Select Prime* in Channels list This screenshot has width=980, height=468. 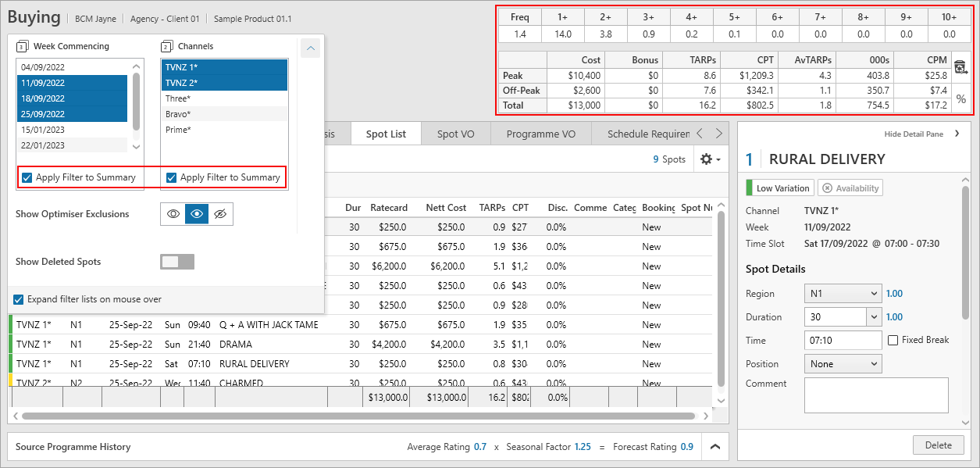(224, 130)
